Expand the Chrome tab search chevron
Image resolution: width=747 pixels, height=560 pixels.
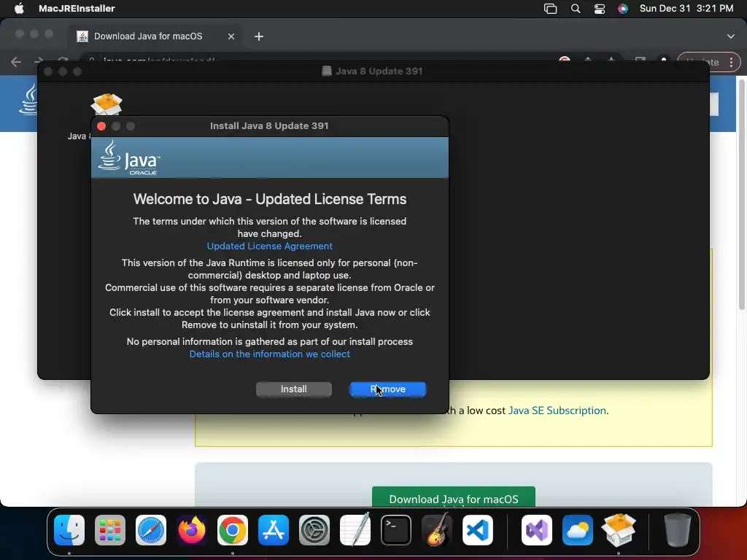pos(731,36)
